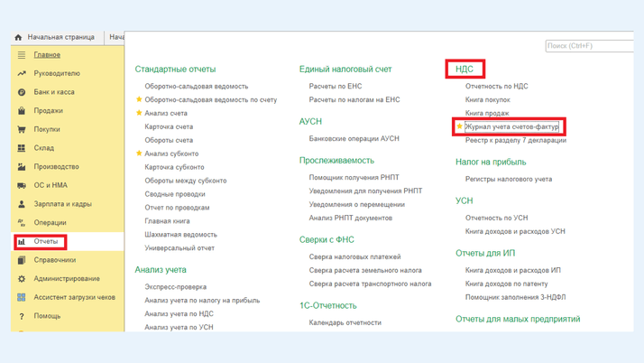The height and width of the screenshot is (363, 644).
Task: Open Сверка налоговых платежей
Action: coord(354,257)
